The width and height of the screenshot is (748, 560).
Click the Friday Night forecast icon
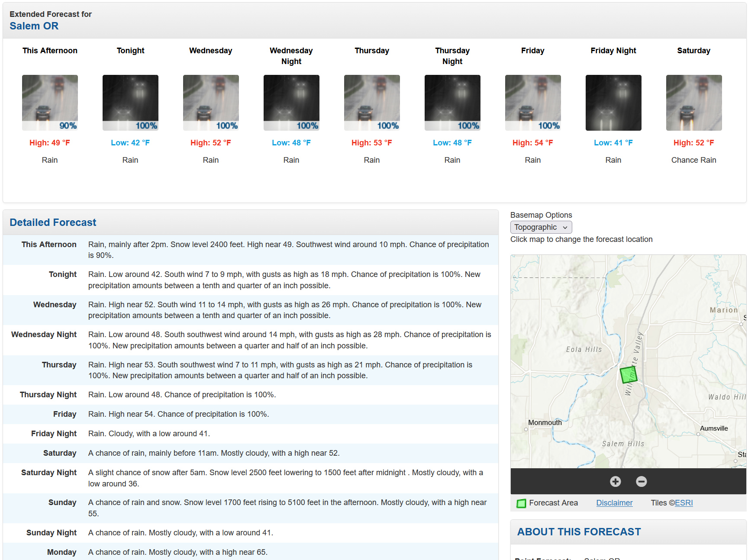(613, 103)
